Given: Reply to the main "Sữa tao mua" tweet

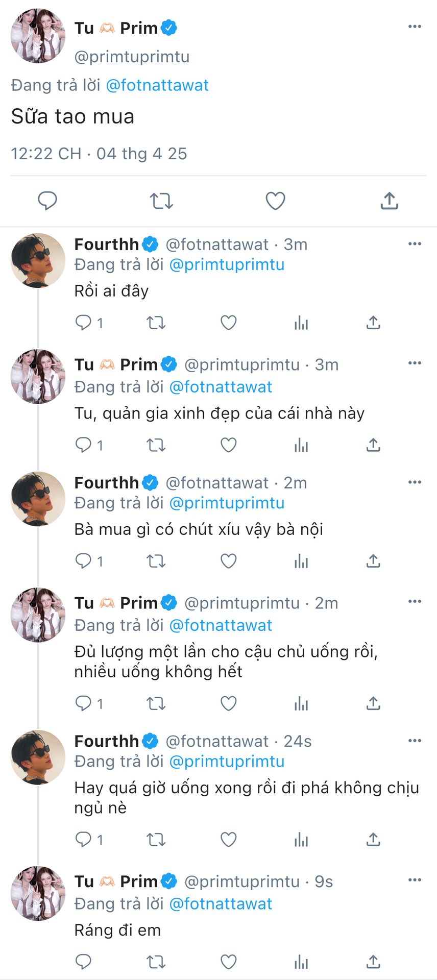Looking at the screenshot, I should pos(47,201).
